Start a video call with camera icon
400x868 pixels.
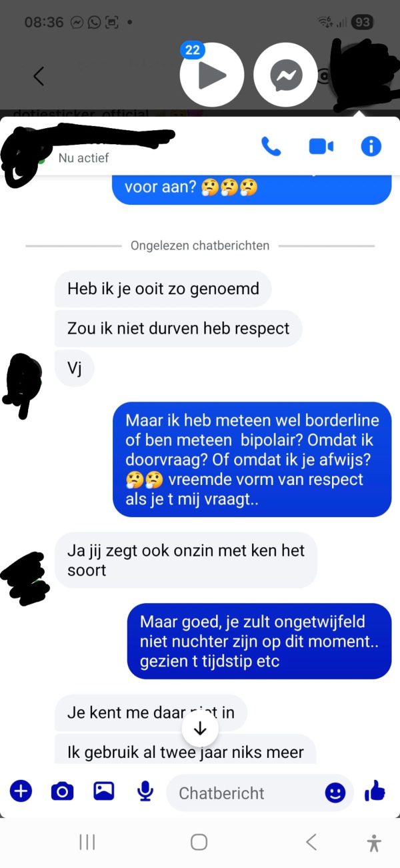click(321, 146)
